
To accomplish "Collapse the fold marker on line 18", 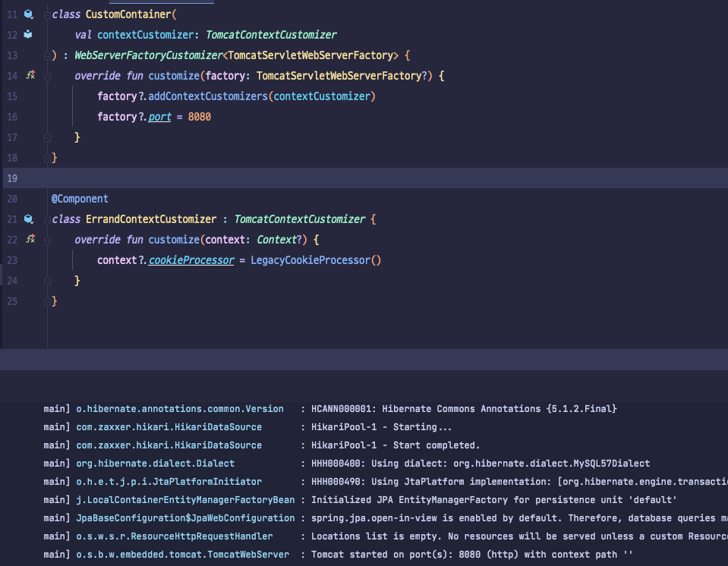I will click(x=46, y=157).
